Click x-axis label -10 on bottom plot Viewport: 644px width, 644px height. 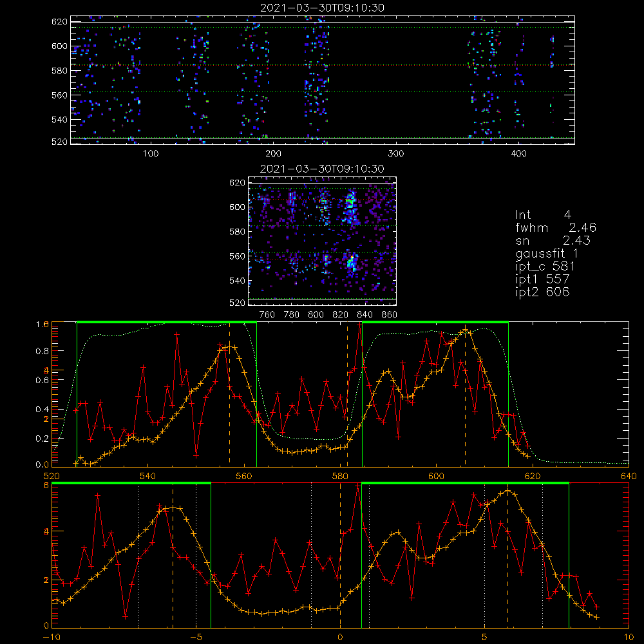click(x=52, y=637)
